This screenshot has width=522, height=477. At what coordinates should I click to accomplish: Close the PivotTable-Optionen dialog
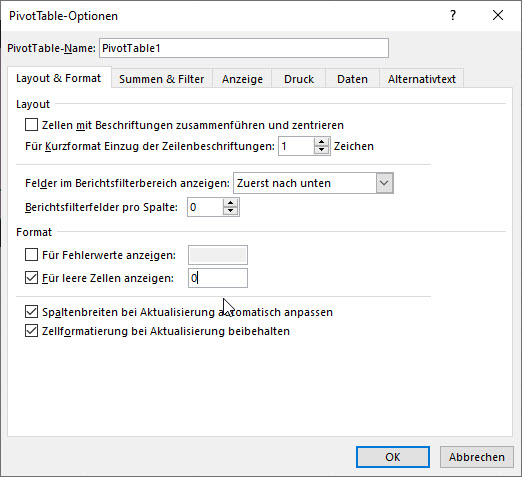[x=498, y=15]
